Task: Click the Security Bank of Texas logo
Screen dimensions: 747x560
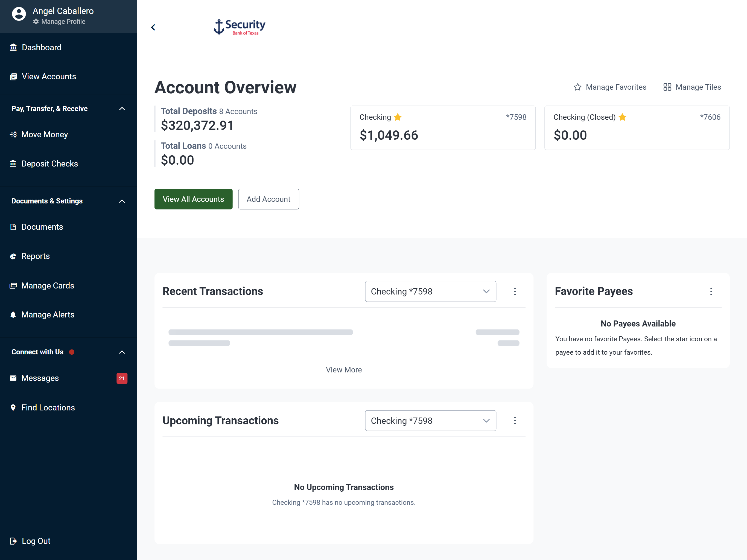Action: [x=240, y=27]
